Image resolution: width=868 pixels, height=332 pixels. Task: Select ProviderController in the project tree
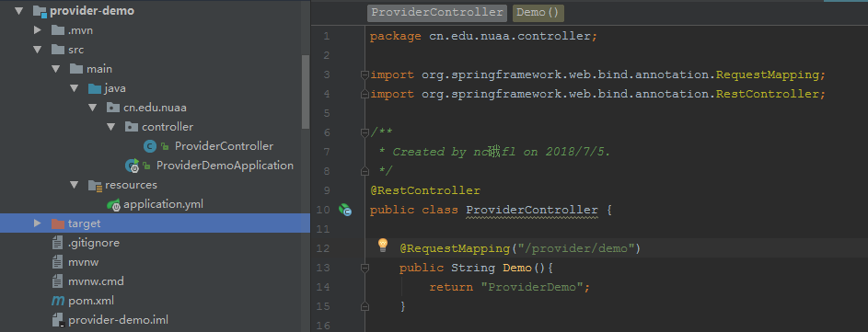click(225, 146)
